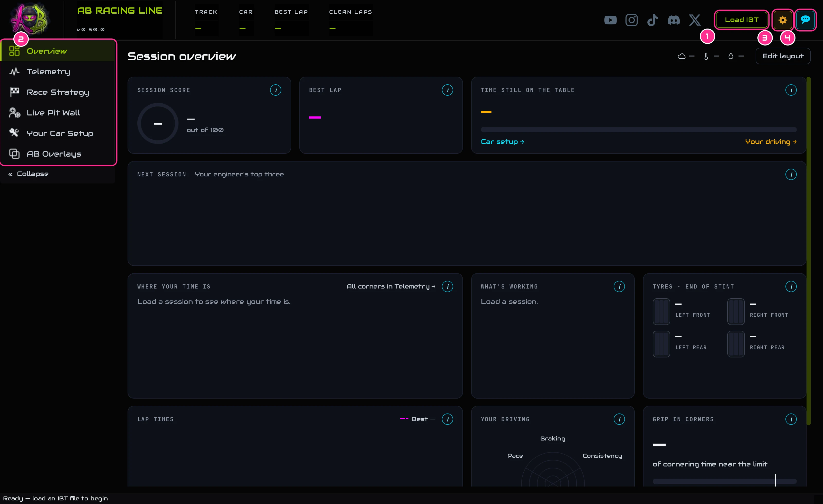Show info for Session Score card

(x=275, y=90)
